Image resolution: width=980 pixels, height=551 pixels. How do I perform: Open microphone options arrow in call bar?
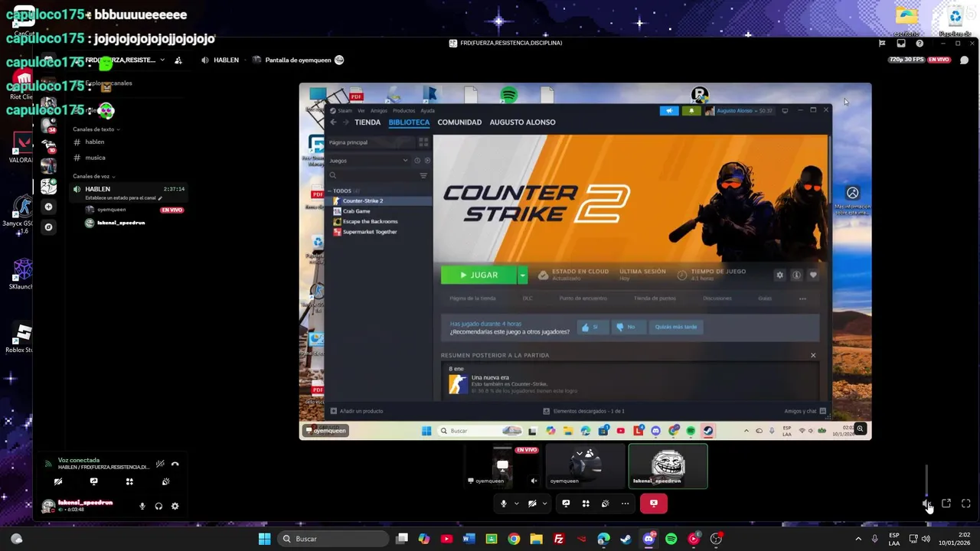(517, 504)
